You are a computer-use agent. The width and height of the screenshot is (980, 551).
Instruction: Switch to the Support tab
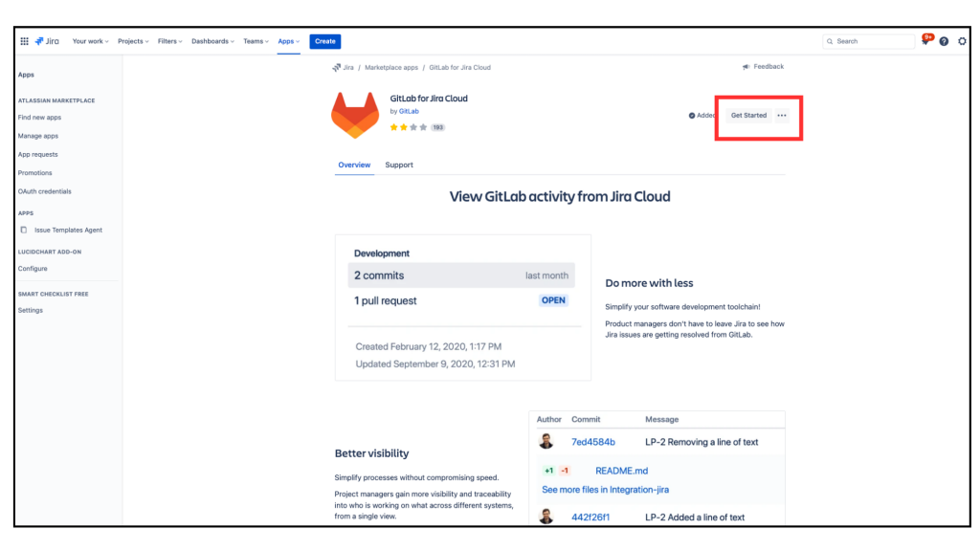399,165
